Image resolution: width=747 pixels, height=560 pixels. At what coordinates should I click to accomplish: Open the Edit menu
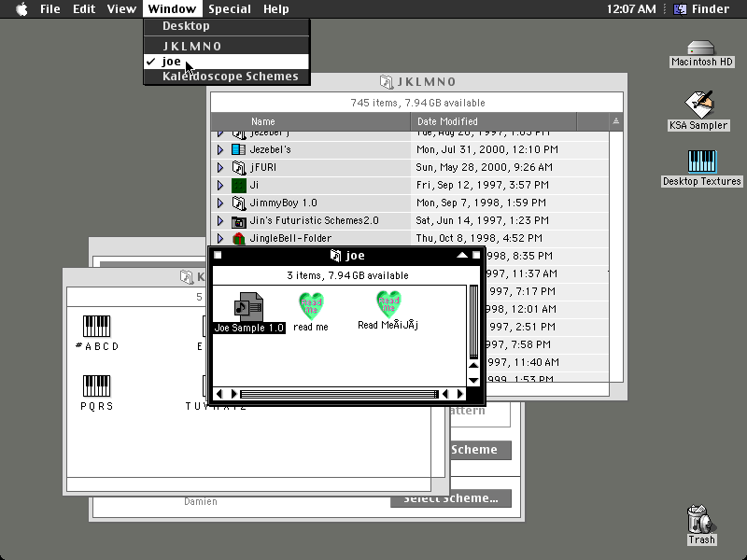click(x=84, y=9)
